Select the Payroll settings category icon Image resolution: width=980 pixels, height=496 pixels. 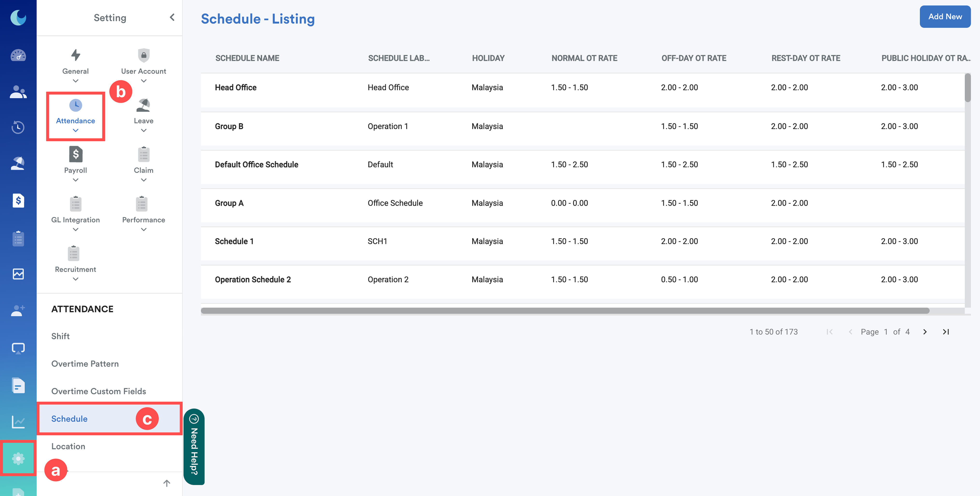click(75, 155)
